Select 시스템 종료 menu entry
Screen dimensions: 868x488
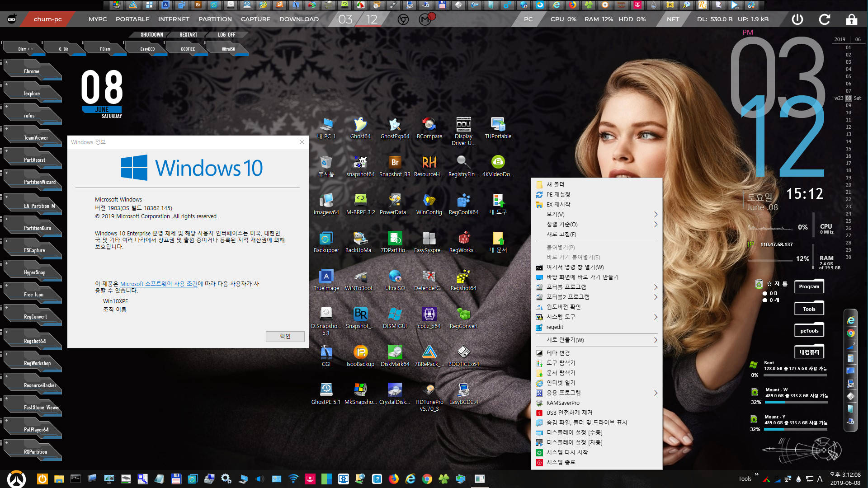[597, 462]
